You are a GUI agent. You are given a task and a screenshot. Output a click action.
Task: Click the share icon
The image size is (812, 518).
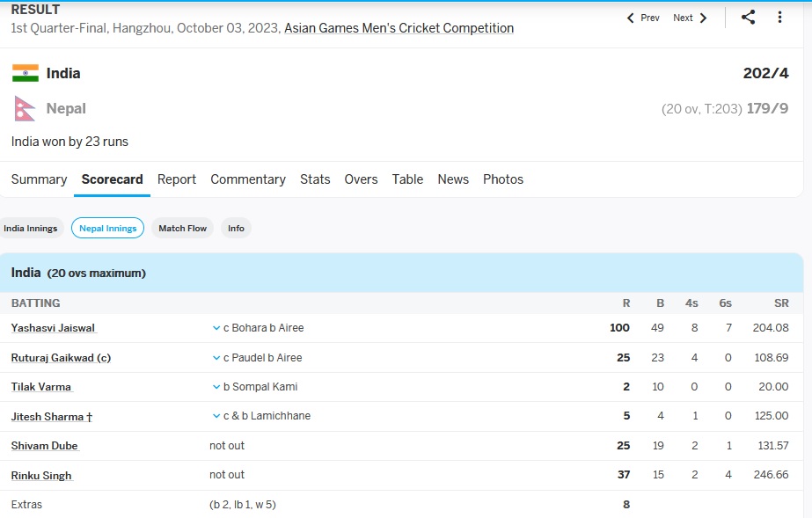pos(748,17)
